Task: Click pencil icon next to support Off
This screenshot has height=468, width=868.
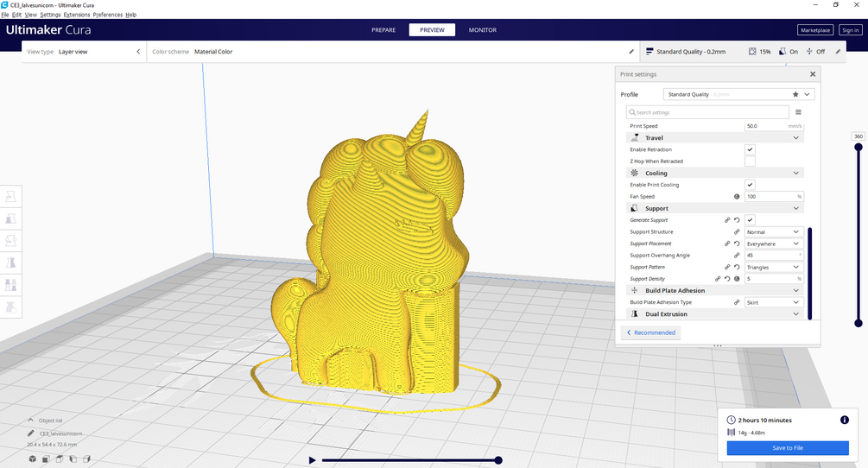Action: [x=838, y=52]
